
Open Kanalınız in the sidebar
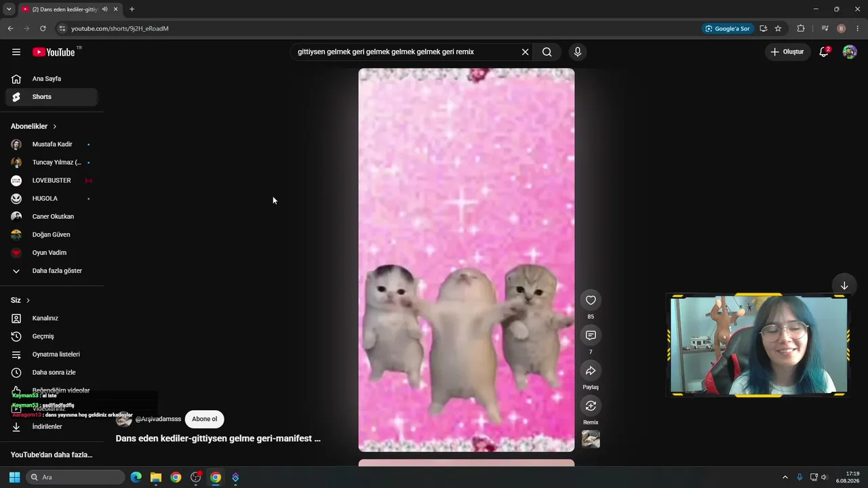point(52,319)
